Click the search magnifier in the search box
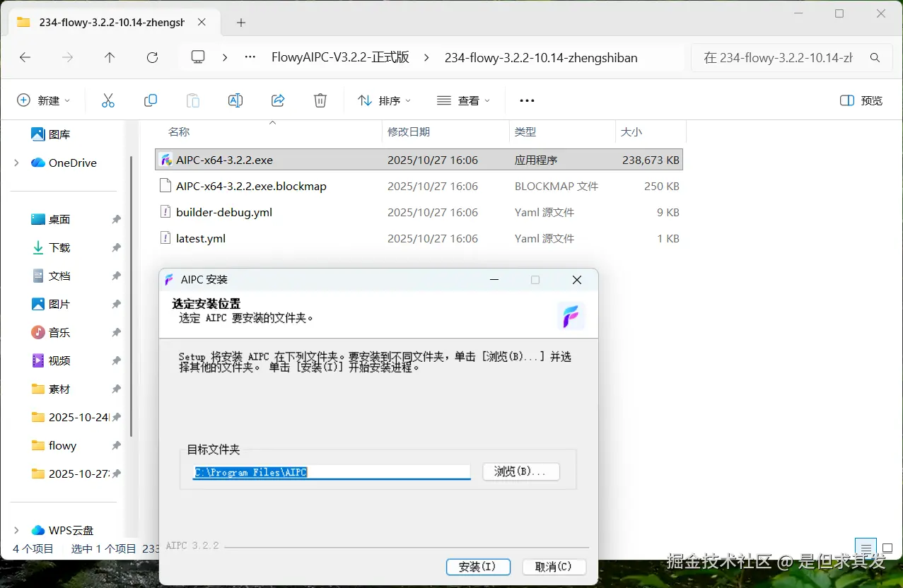Viewport: 903px width, 588px height. tap(875, 58)
